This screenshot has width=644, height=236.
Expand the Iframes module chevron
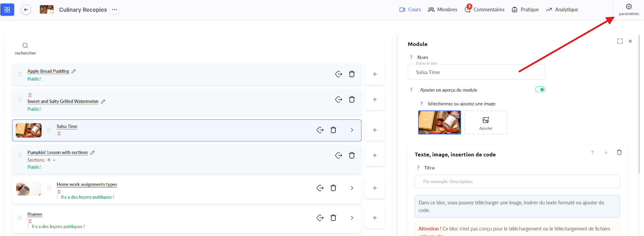tap(352, 218)
